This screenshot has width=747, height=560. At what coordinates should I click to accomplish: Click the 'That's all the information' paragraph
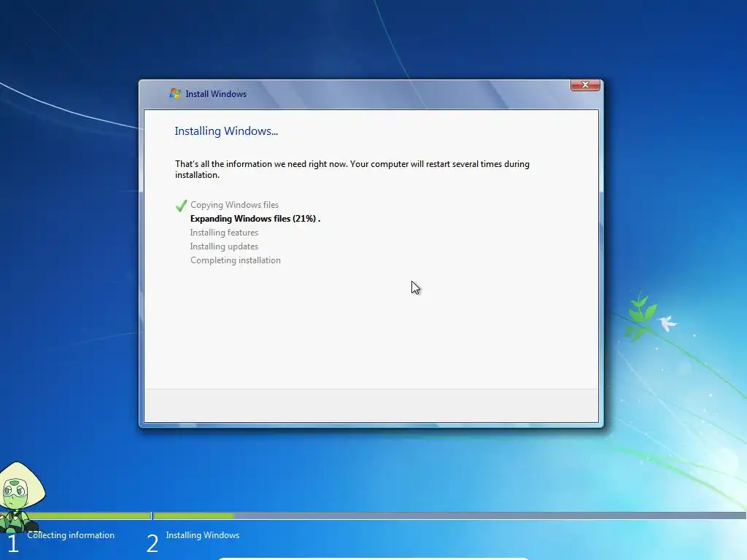click(x=352, y=169)
